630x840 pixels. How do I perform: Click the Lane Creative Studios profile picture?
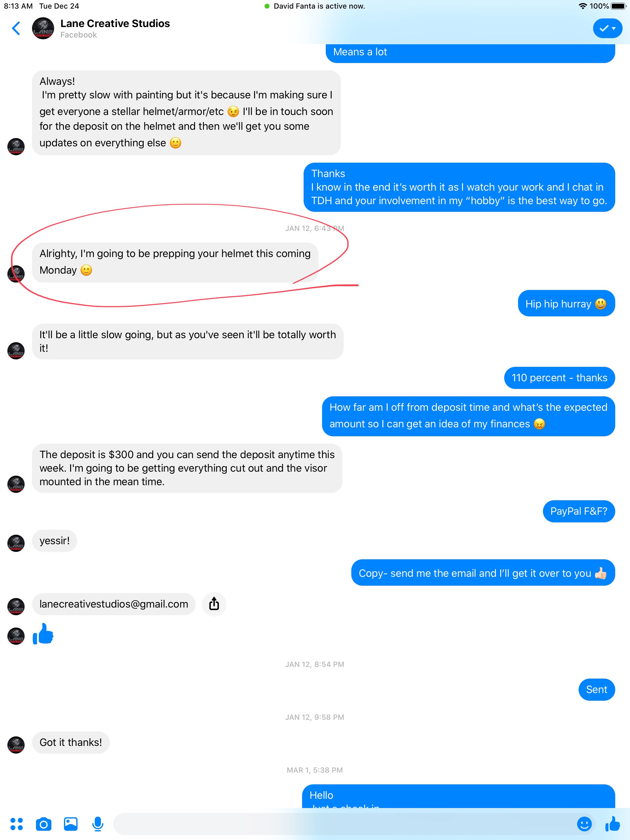tap(43, 29)
